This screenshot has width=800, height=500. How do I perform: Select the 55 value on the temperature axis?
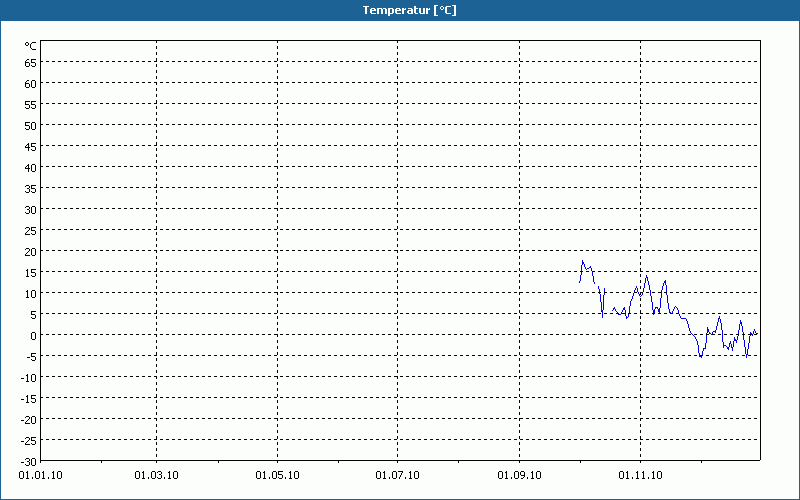pyautogui.click(x=31, y=105)
